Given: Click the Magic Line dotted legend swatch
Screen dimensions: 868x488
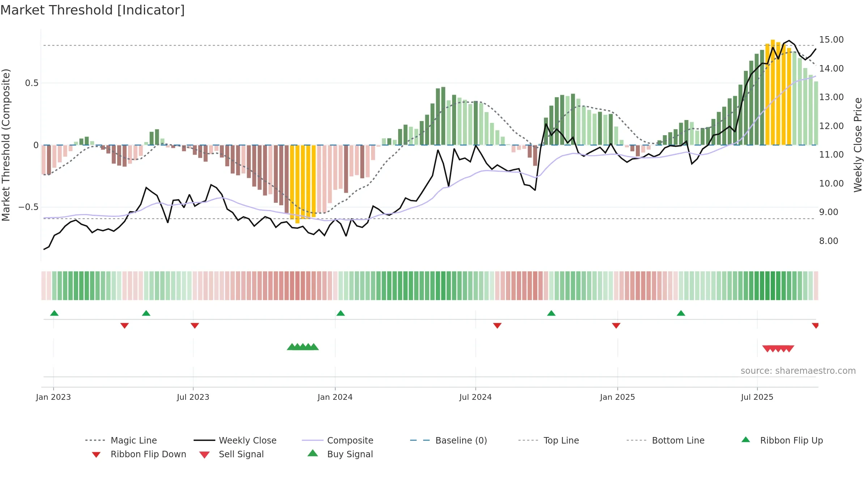Looking at the screenshot, I should coord(95,440).
